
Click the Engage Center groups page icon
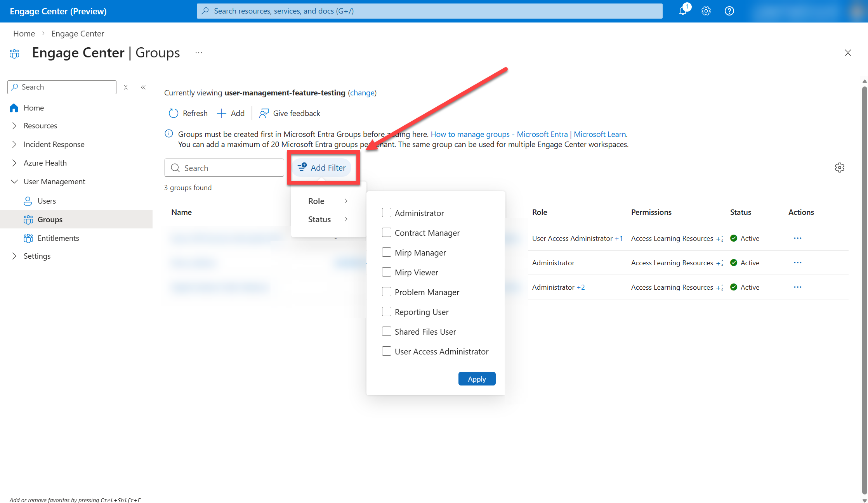pyautogui.click(x=14, y=54)
